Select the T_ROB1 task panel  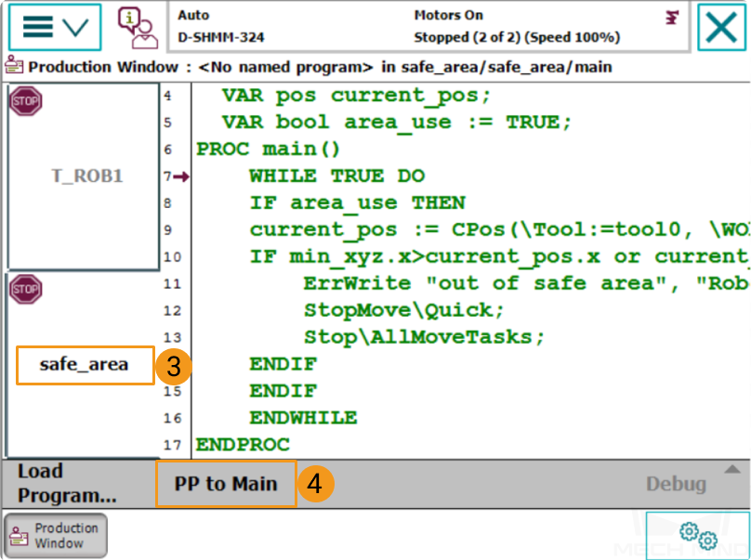click(84, 176)
